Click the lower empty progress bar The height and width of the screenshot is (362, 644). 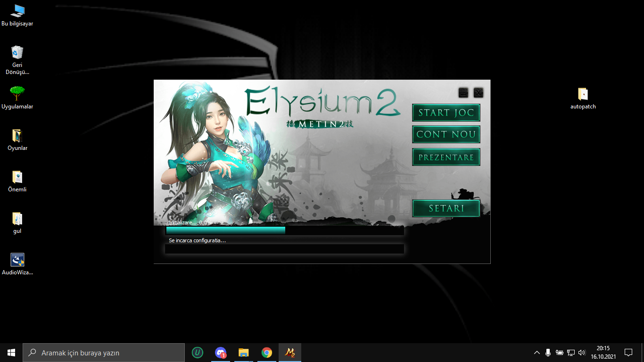coord(285,249)
